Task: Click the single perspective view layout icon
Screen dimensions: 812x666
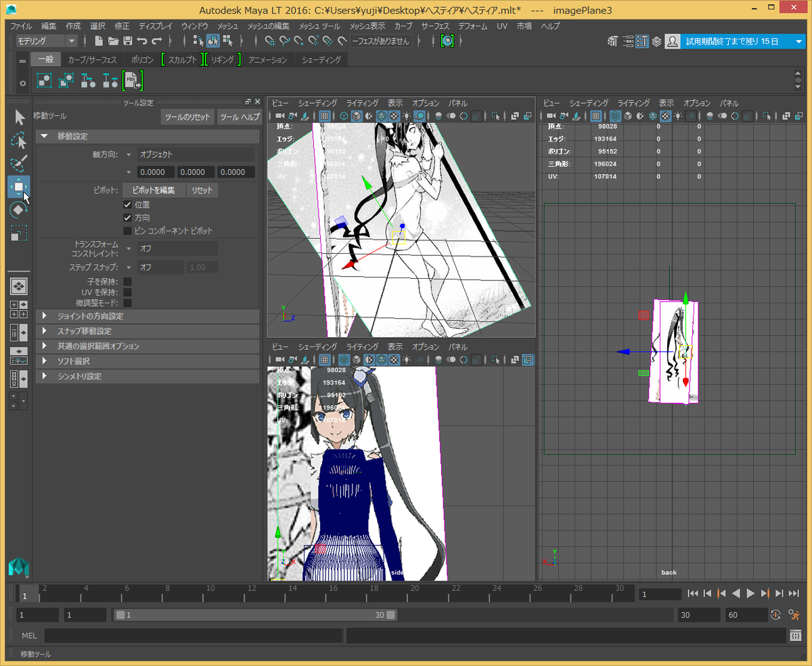Action: point(19,286)
